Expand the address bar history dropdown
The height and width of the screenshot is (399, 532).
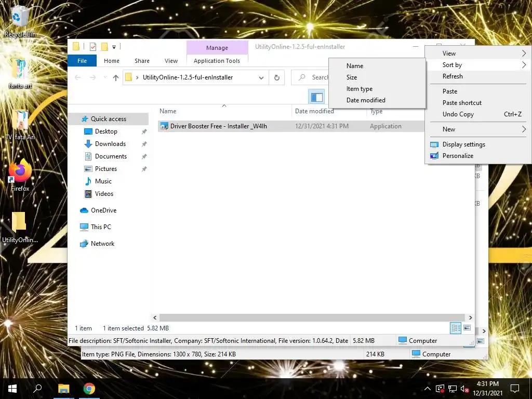pyautogui.click(x=261, y=78)
